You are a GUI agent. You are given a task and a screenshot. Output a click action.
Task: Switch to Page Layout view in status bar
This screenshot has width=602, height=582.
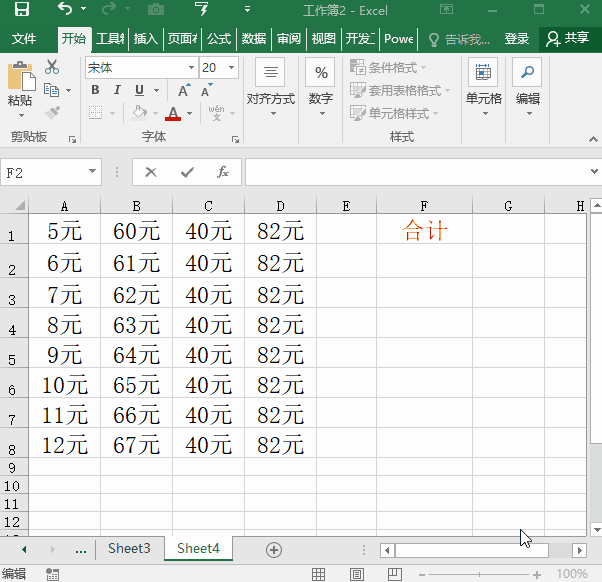coord(357,574)
